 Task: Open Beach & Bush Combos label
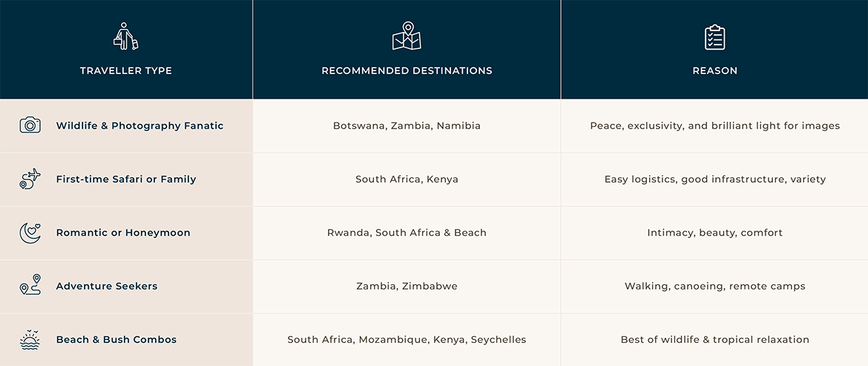pos(116,340)
